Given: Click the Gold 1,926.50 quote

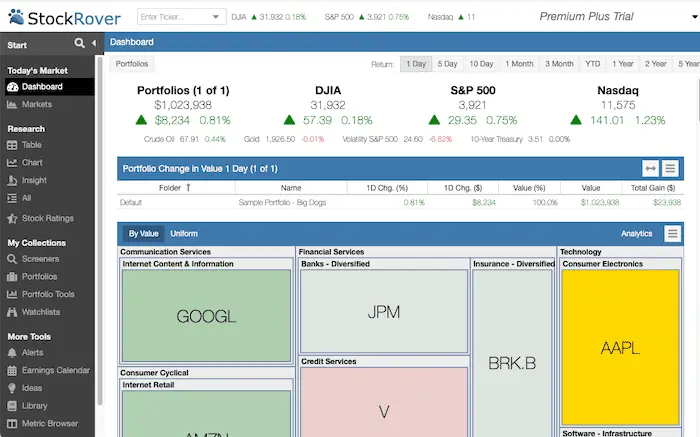Looking at the screenshot, I should click(x=284, y=139).
